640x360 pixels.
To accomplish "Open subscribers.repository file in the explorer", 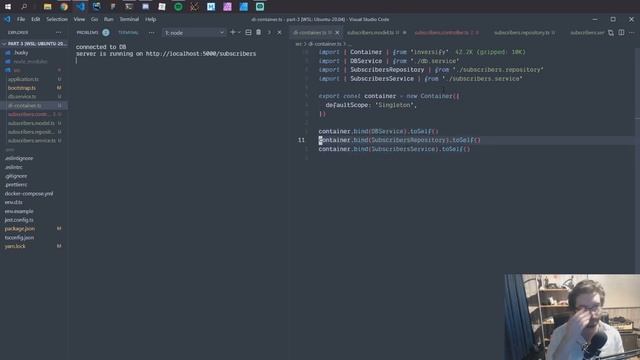I will 31,132.
